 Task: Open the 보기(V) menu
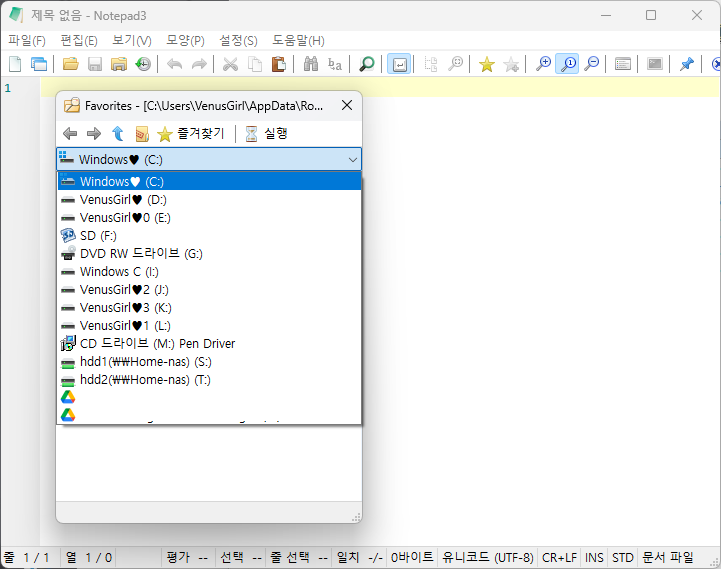click(x=132, y=40)
